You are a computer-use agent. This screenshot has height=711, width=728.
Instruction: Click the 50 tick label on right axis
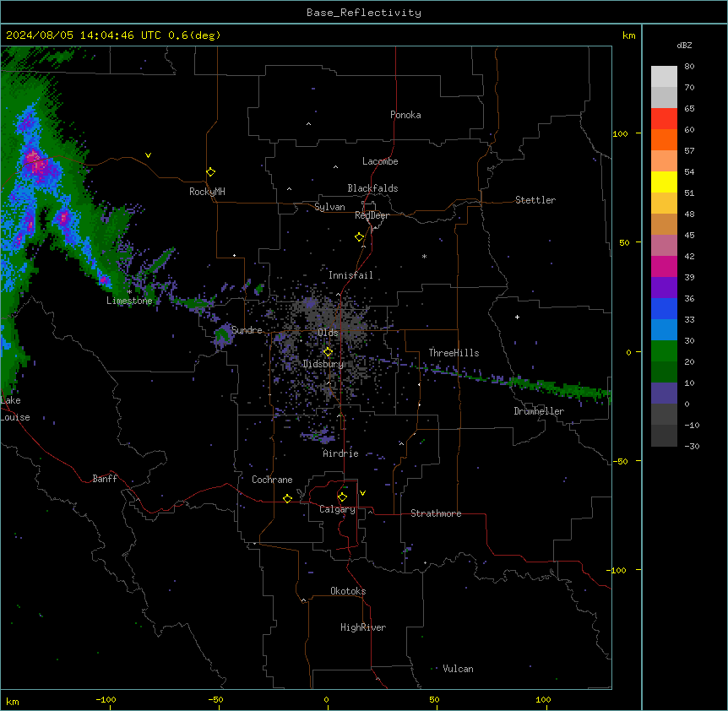[624, 242]
